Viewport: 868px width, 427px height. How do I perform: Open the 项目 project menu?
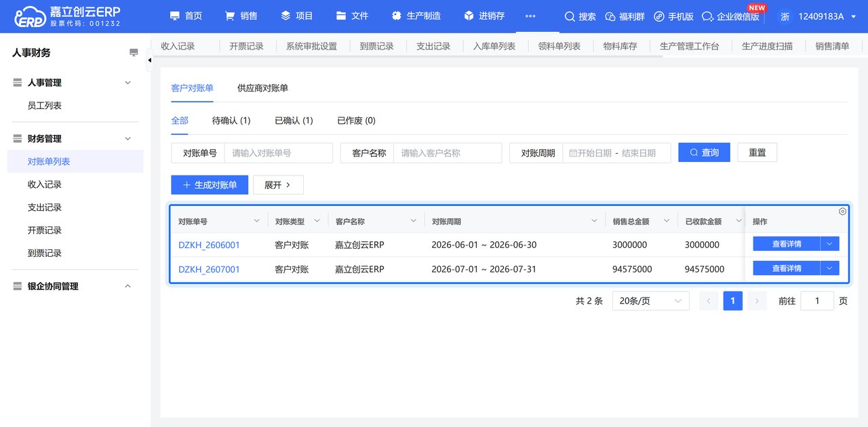click(x=297, y=16)
